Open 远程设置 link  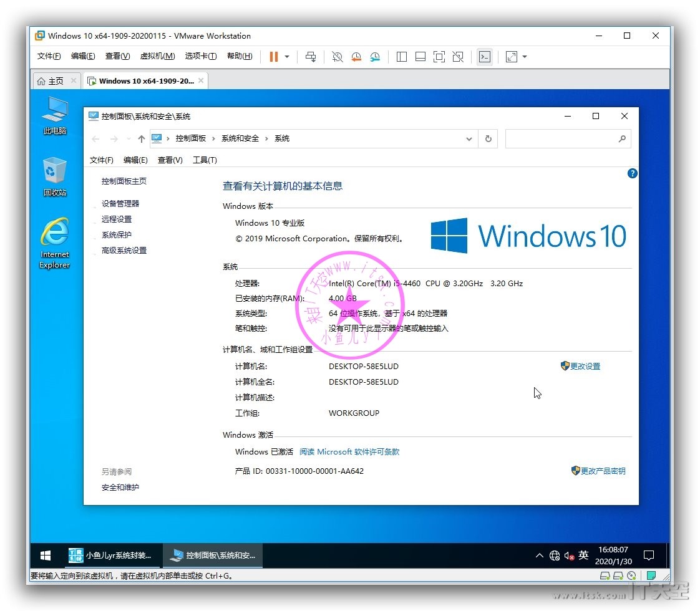tap(117, 219)
